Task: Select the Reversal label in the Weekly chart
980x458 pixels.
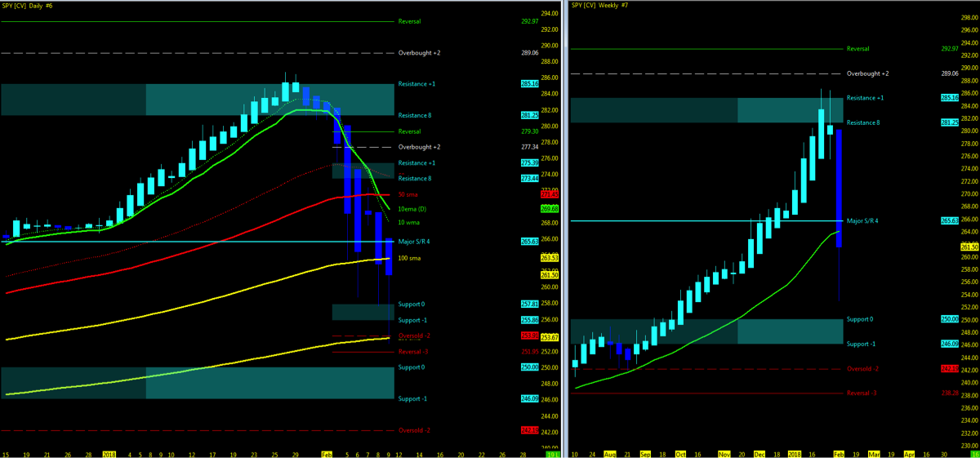Action: [857, 48]
